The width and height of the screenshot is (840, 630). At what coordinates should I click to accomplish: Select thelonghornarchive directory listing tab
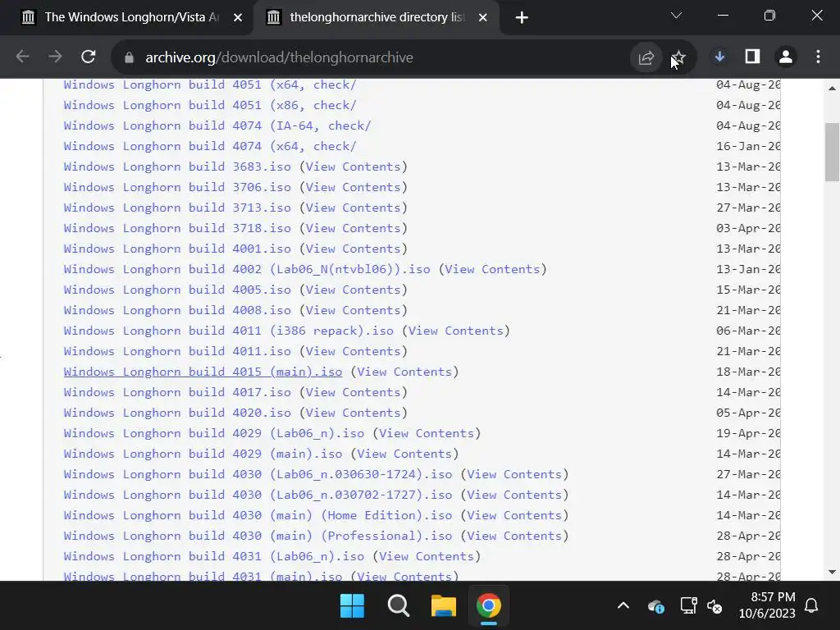377,18
